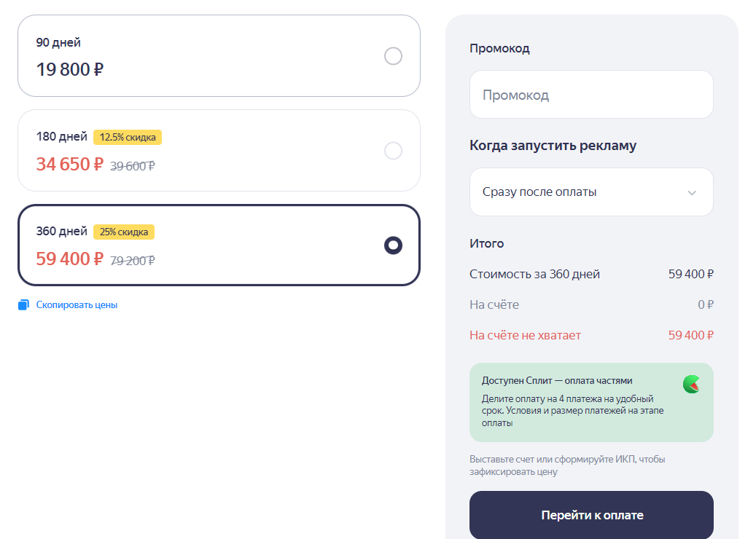Click the red 59 400 ₽ plan price
This screenshot has width=756, height=539.
tap(69, 259)
